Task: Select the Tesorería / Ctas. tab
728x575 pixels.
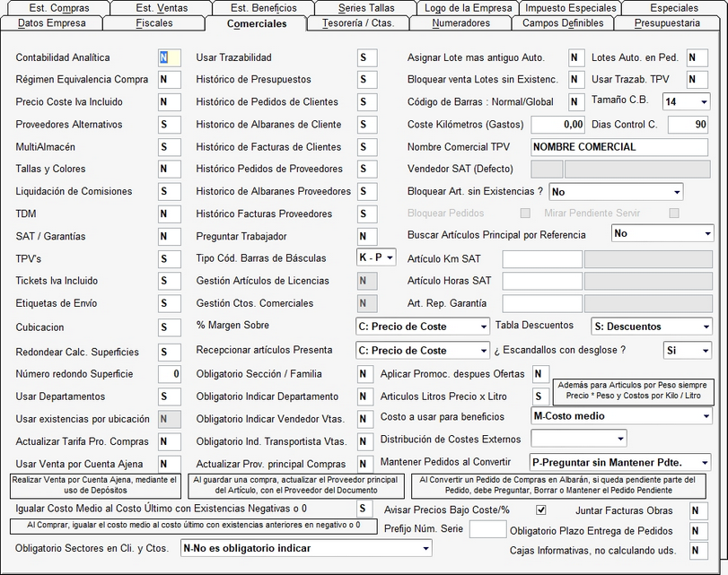Action: pos(358,23)
